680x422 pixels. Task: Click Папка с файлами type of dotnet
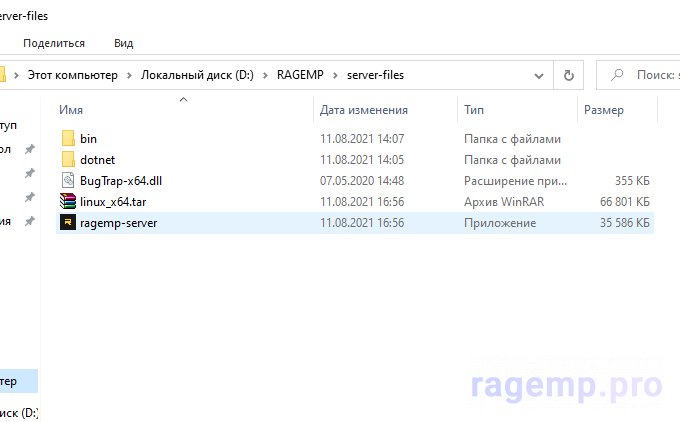[512, 160]
